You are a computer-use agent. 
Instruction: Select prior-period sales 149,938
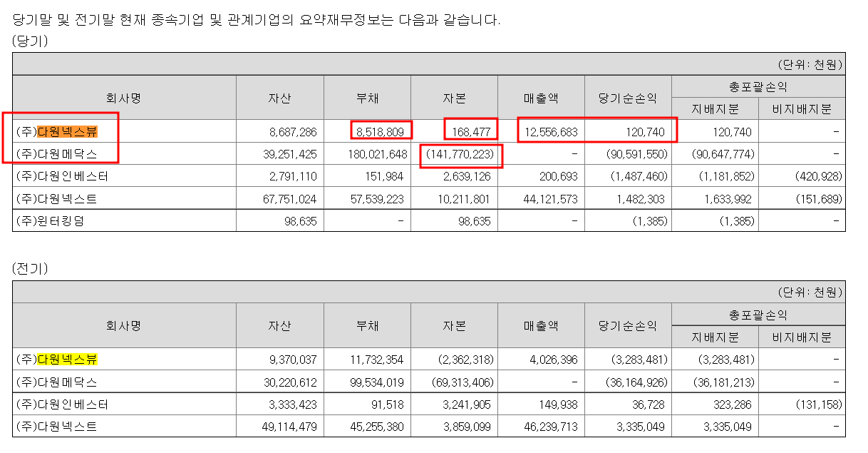tap(559, 404)
